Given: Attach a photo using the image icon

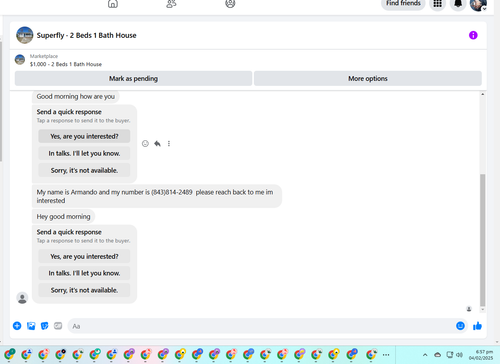Looking at the screenshot, I should (x=31, y=326).
